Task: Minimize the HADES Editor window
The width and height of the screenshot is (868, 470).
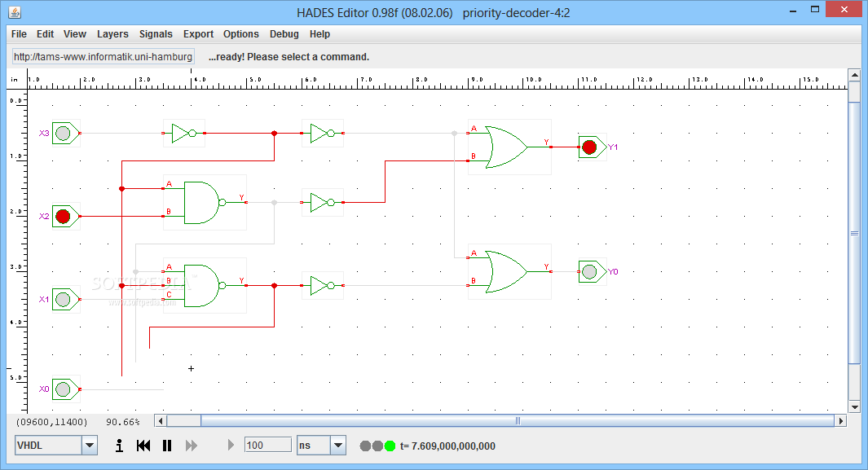Action: click(x=793, y=11)
